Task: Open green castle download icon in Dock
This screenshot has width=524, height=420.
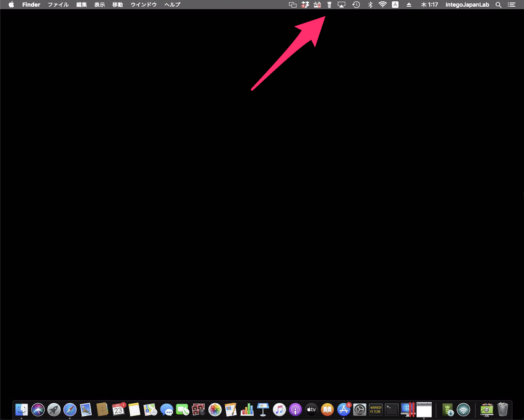Action: [448, 409]
